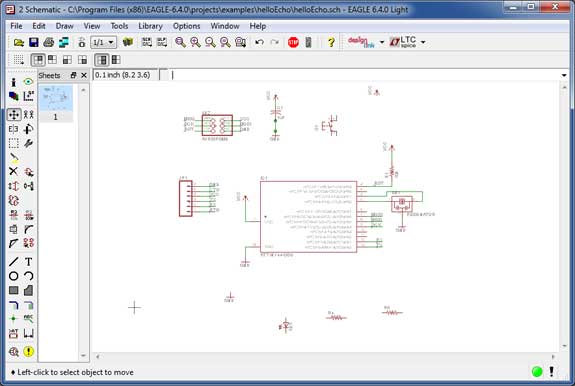Click the green status indicator light
Image resolution: width=575 pixels, height=386 pixels.
coord(537,371)
